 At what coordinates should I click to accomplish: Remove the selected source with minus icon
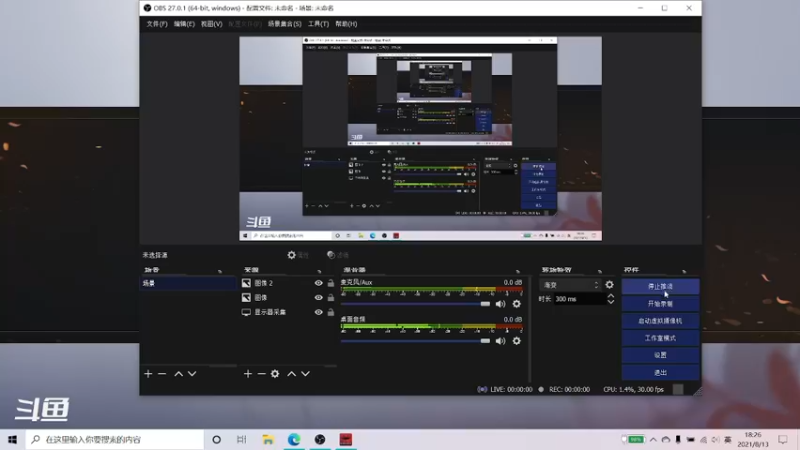tap(261, 374)
